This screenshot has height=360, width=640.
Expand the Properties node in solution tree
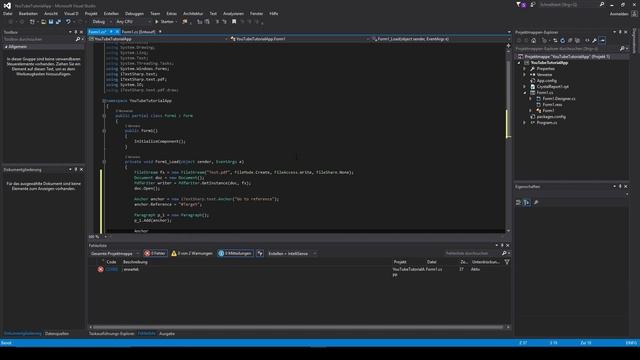click(525, 69)
